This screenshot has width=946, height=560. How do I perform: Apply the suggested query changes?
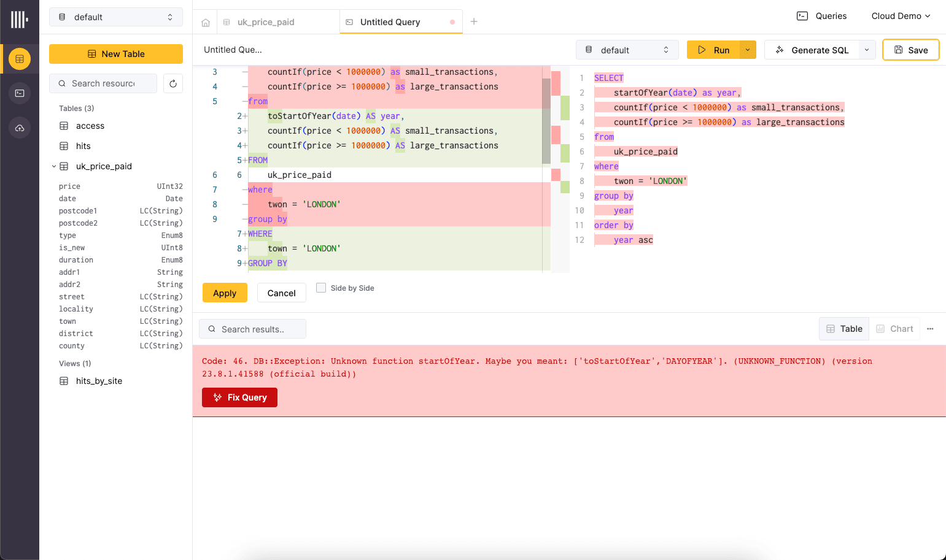225,293
